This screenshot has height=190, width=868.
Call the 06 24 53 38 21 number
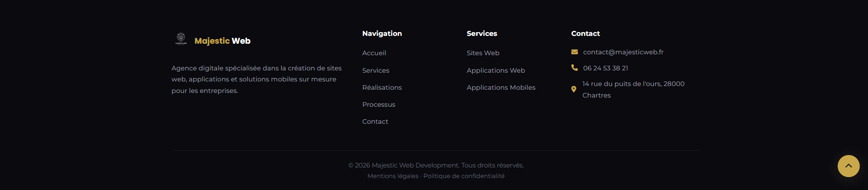coord(605,68)
